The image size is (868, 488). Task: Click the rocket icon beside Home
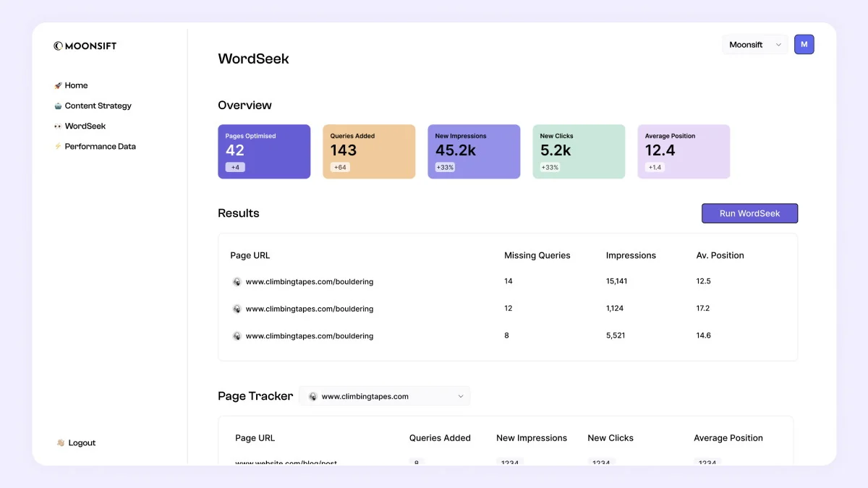[x=58, y=85]
